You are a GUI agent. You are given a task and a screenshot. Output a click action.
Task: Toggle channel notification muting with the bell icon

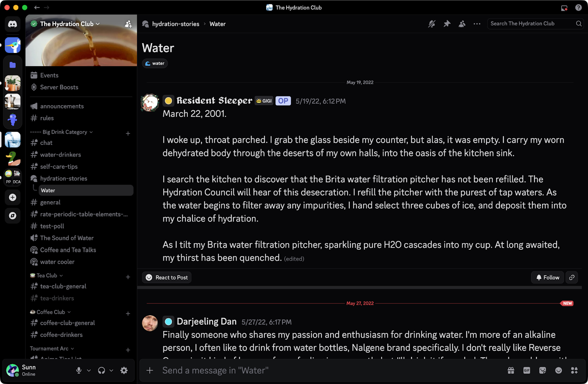click(431, 24)
